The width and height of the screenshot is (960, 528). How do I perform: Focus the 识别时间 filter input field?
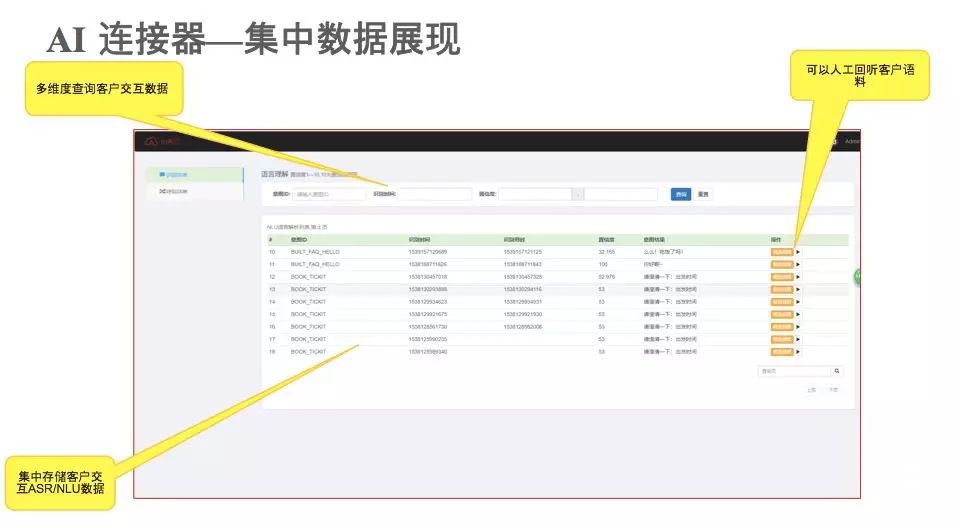[x=435, y=194]
